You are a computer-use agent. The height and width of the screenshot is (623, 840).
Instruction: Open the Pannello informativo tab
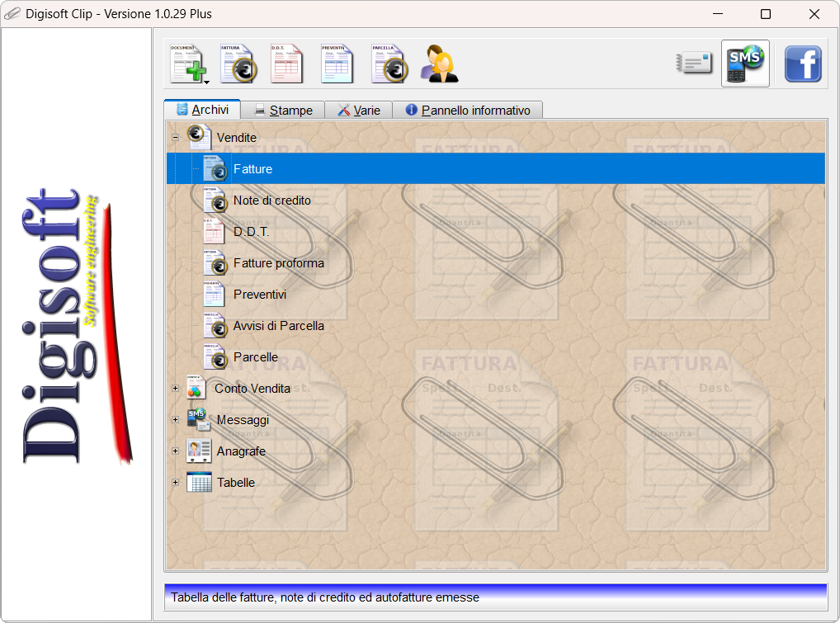click(468, 111)
